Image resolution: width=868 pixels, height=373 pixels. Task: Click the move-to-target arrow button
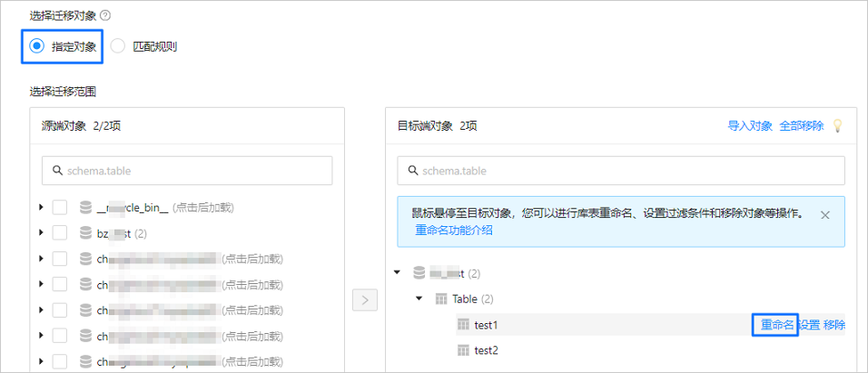click(x=365, y=300)
